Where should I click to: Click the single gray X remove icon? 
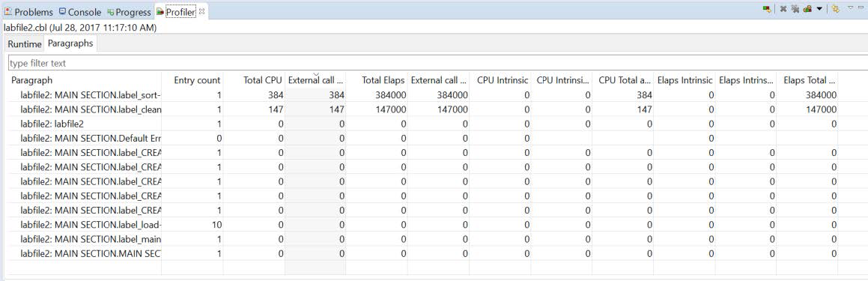[x=783, y=9]
